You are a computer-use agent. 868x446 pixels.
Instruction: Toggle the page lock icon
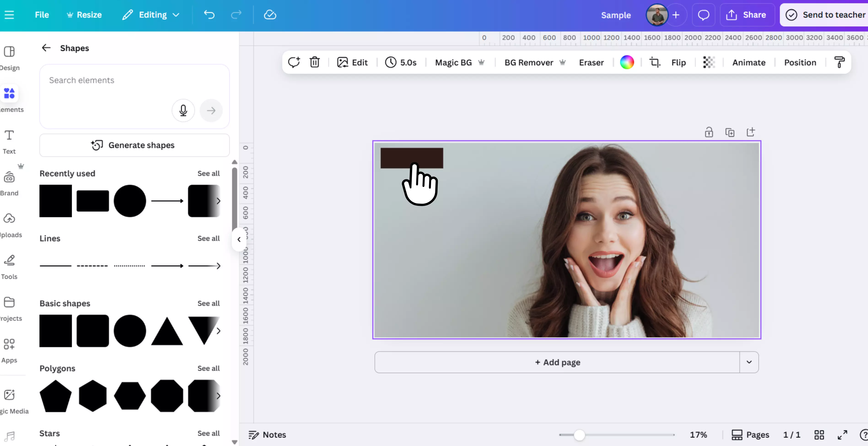pyautogui.click(x=709, y=132)
